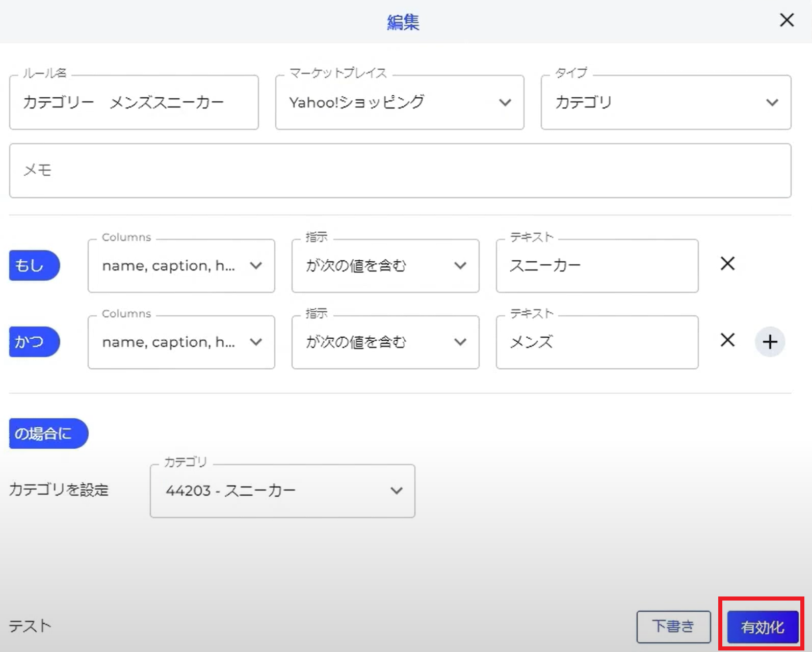Remove the メンズ condition row
812x652 pixels.
(727, 340)
